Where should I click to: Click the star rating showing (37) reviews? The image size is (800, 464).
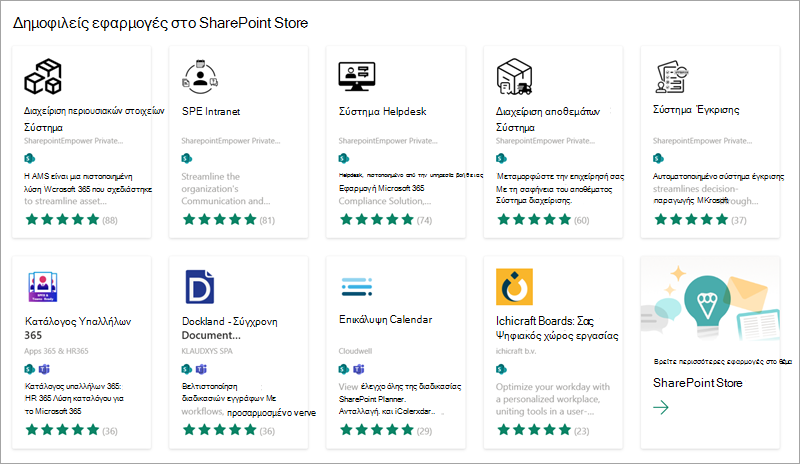(x=700, y=220)
